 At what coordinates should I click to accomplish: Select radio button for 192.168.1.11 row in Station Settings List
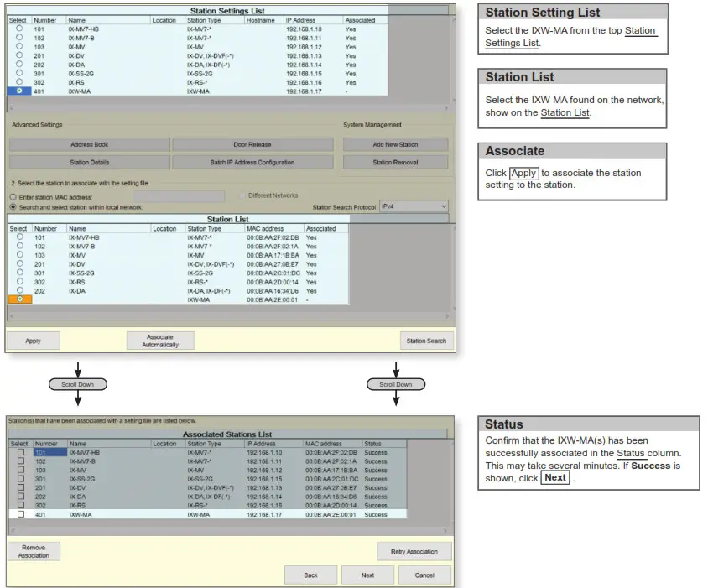point(19,38)
